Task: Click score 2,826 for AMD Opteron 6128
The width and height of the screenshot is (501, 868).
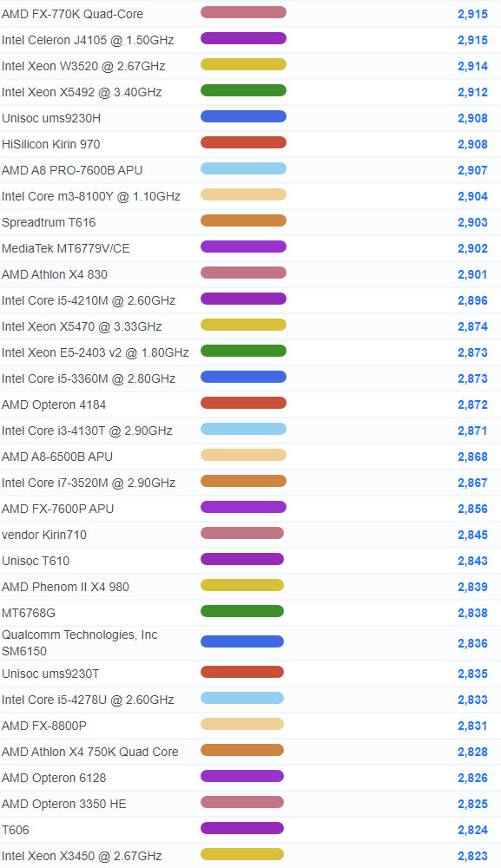Action: pyautogui.click(x=472, y=777)
